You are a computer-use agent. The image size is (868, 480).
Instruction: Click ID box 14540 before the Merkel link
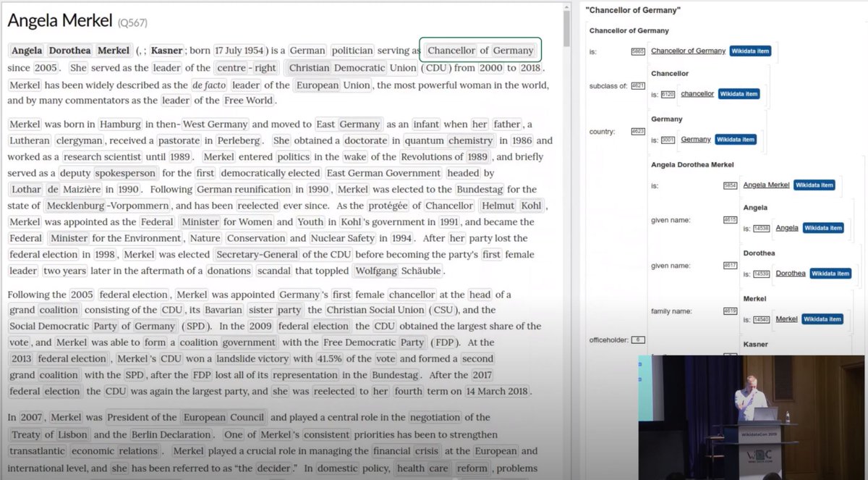762,319
